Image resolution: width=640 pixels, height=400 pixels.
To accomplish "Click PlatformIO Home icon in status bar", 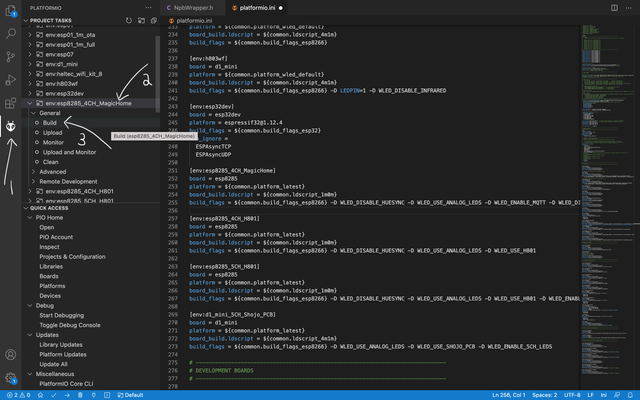I will coord(40,395).
